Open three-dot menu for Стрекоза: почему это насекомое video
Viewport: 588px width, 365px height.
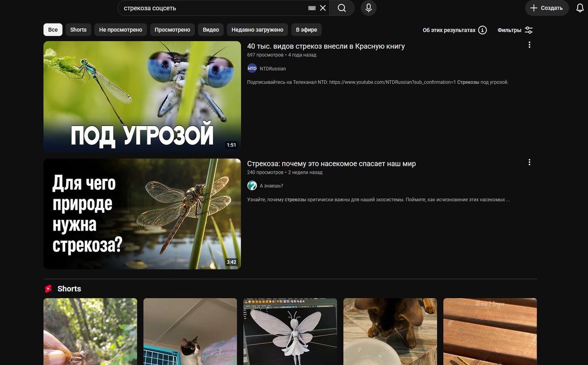[x=529, y=162]
